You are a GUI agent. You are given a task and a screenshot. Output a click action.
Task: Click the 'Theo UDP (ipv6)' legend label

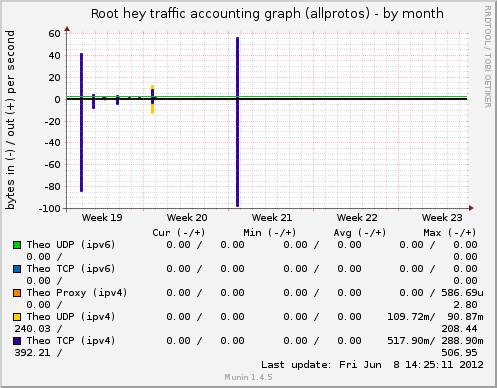pyautogui.click(x=71, y=245)
